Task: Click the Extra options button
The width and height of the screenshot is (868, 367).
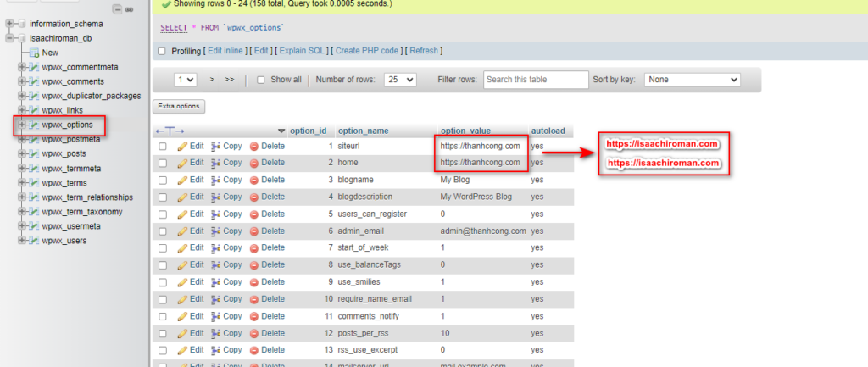Action: tap(179, 106)
